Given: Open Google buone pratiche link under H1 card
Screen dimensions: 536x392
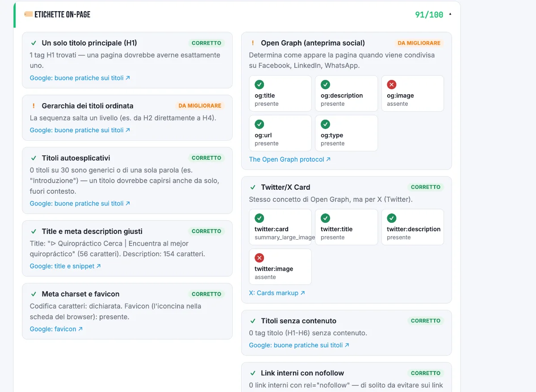Looking at the screenshot, I should (x=80, y=78).
